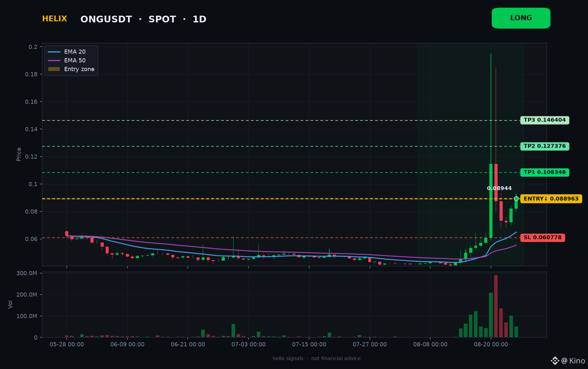Screen dimensions: 588x369
Task: Click the 05-28 00:00 date label
Action: point(67,344)
